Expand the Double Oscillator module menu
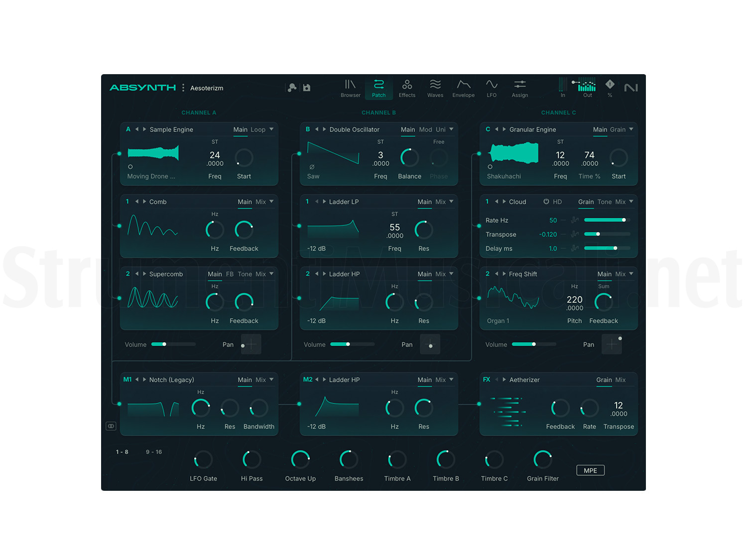The height and width of the screenshot is (560, 747). (x=451, y=129)
